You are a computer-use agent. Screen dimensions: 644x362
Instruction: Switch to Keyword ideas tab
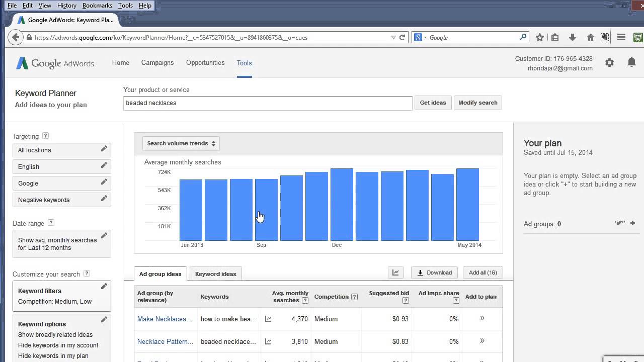point(215,274)
